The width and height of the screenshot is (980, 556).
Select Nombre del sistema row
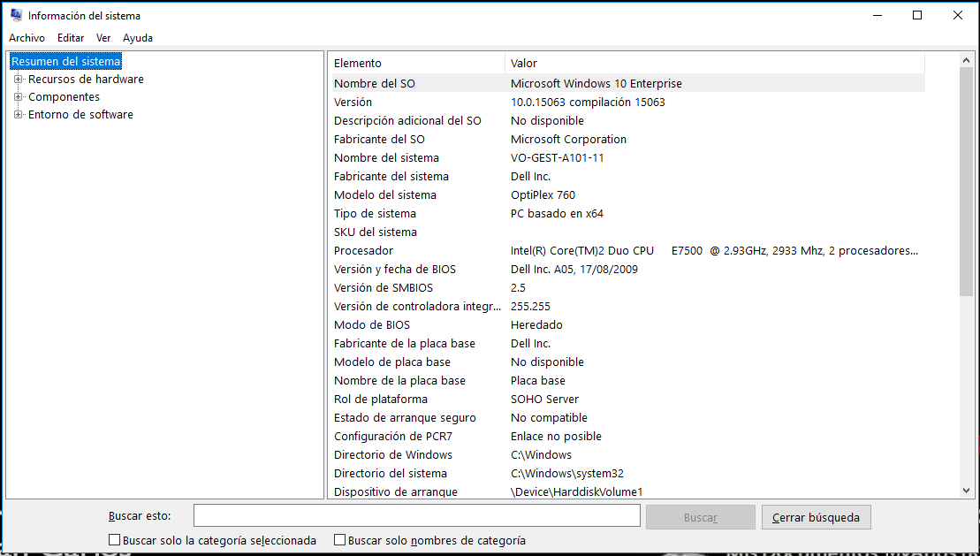(x=628, y=157)
